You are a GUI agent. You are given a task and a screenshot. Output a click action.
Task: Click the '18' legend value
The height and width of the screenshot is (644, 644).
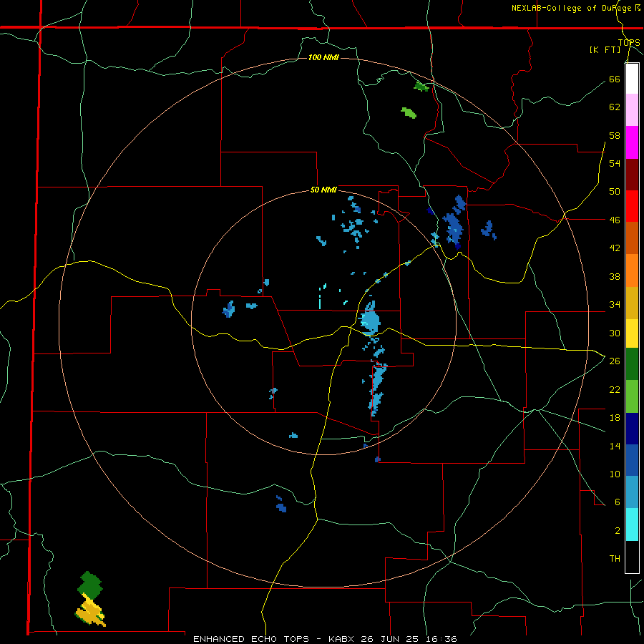coord(615,418)
